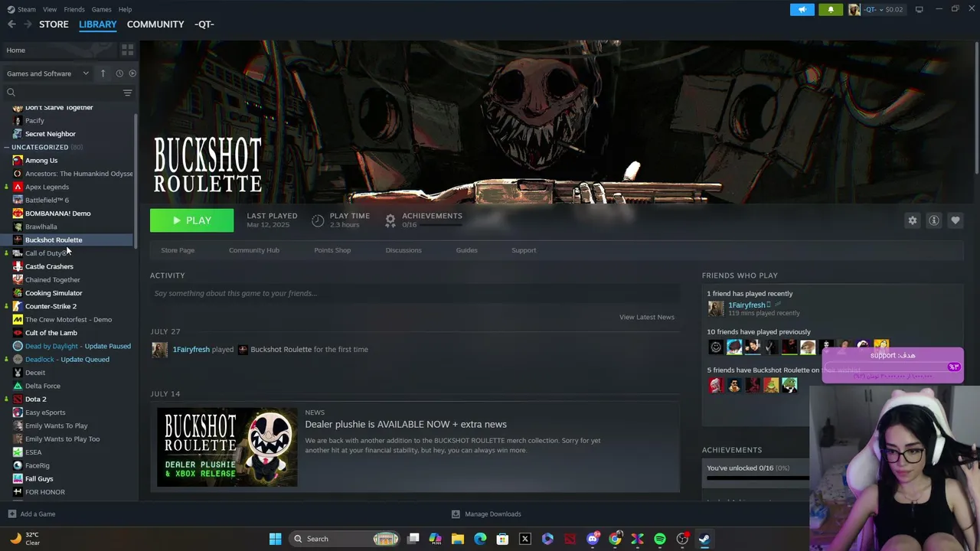Click the activity comment input field
Image resolution: width=980 pixels, height=551 pixels.
[415, 293]
